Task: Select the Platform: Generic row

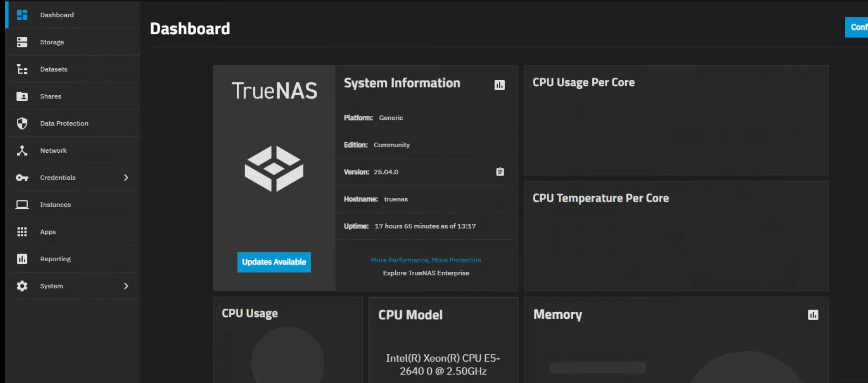Action: click(427, 118)
